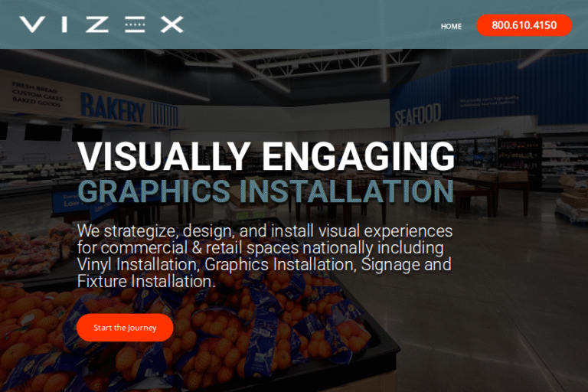
Task: Click the X letter of the logo
Action: pos(171,24)
